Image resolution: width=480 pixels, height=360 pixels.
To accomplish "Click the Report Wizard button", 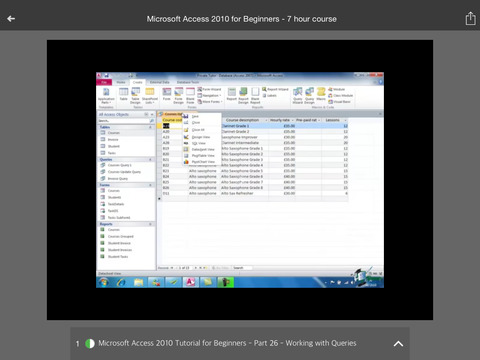I will (275, 89).
